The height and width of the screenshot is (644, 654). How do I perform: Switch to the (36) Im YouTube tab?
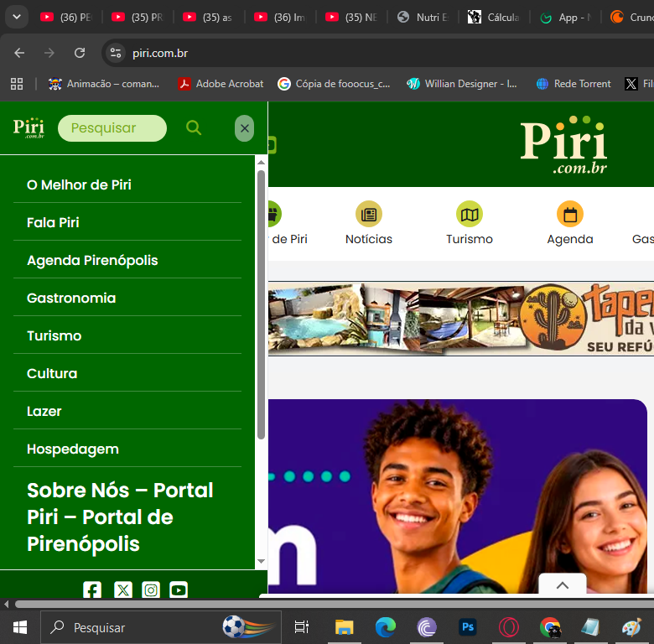tap(281, 17)
